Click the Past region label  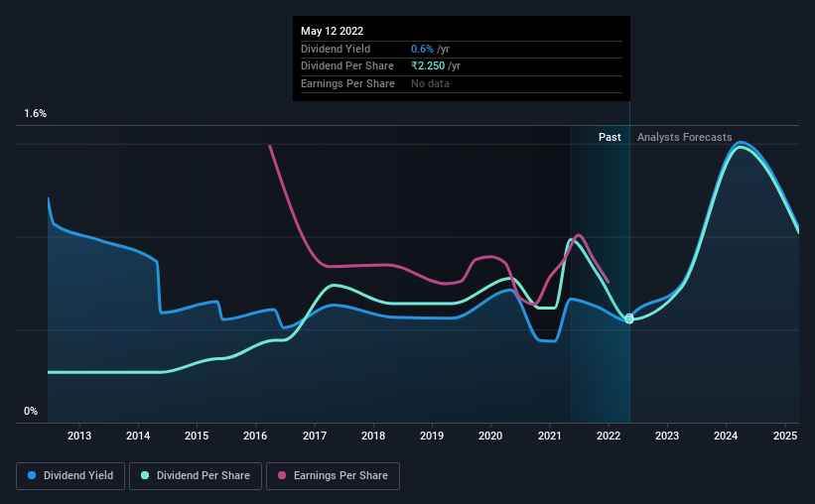click(x=610, y=137)
